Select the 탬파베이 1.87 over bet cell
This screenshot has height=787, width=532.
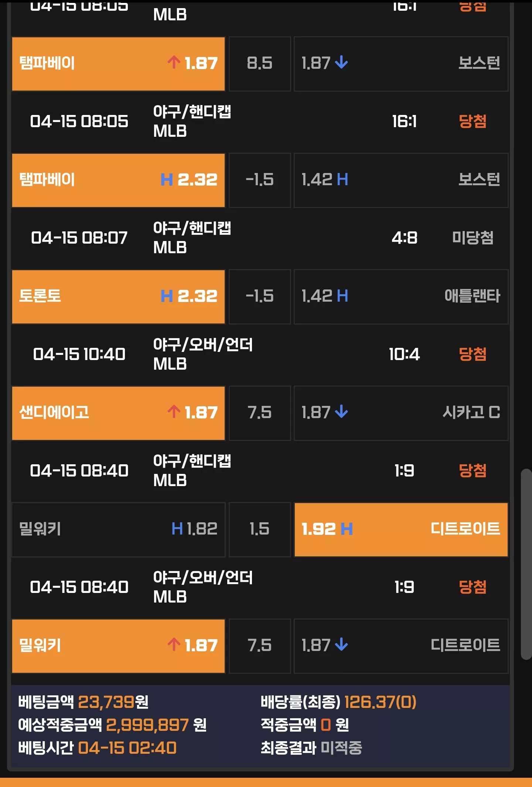coord(118,64)
